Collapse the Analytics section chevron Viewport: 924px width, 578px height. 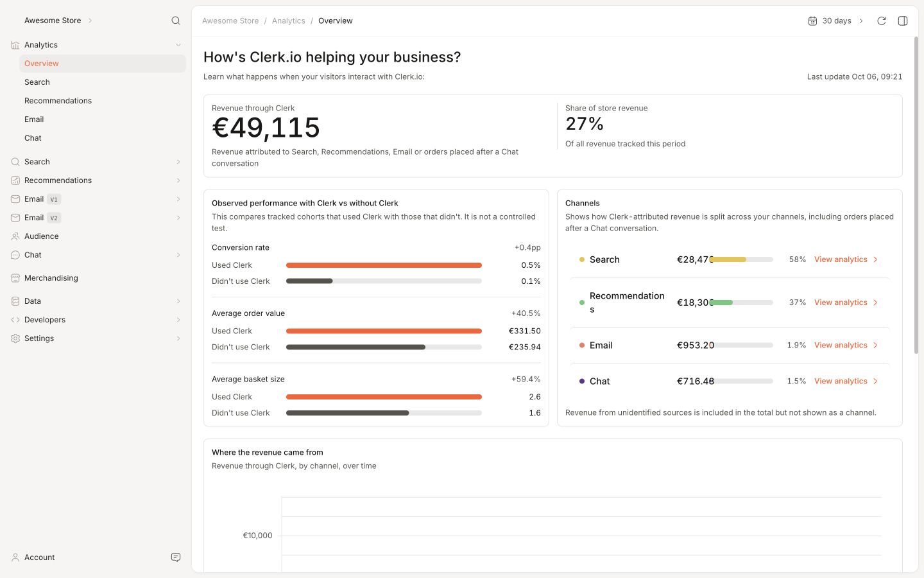point(178,45)
